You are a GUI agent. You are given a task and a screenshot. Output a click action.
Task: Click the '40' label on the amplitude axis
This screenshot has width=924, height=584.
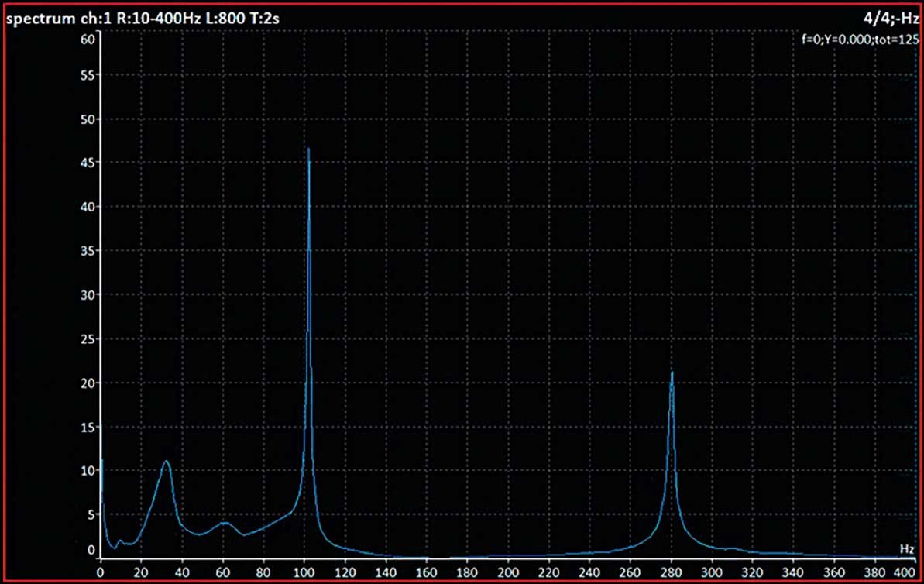coord(88,207)
